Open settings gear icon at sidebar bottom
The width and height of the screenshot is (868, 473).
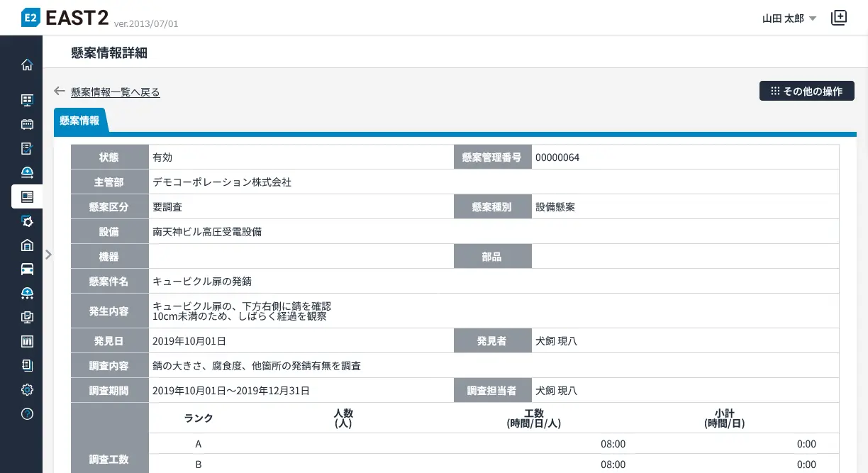(27, 389)
